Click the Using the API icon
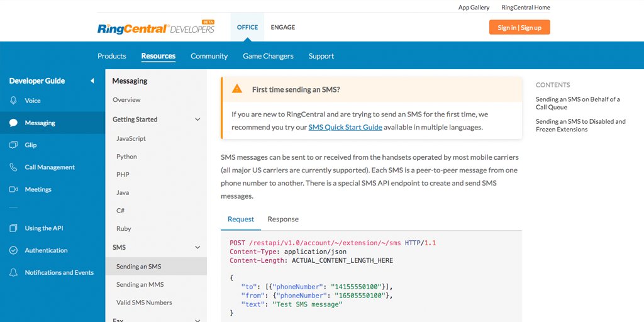 coord(13,228)
